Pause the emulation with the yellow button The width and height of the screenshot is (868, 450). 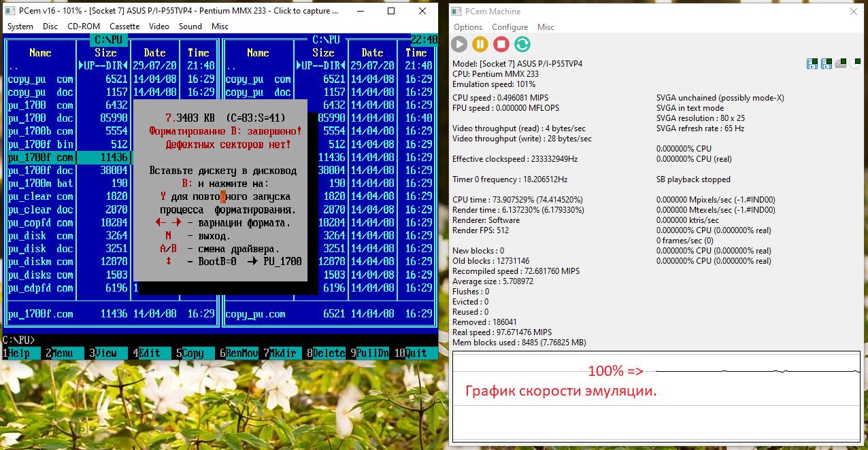[480, 44]
